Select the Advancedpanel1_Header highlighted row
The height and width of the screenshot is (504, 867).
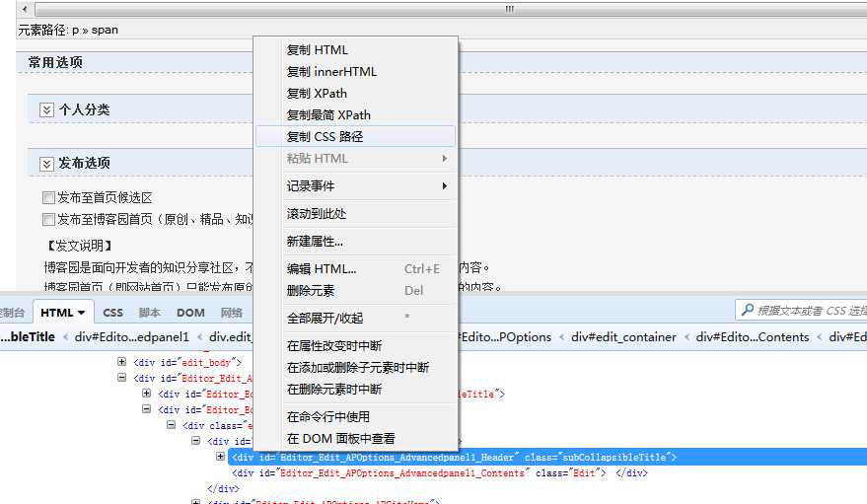(x=547, y=457)
